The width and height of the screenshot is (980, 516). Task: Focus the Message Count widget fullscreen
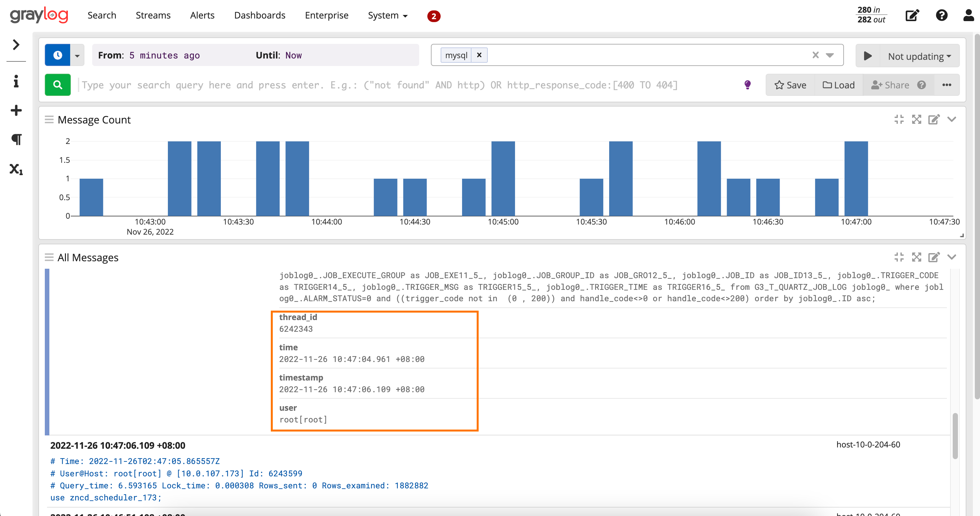916,120
